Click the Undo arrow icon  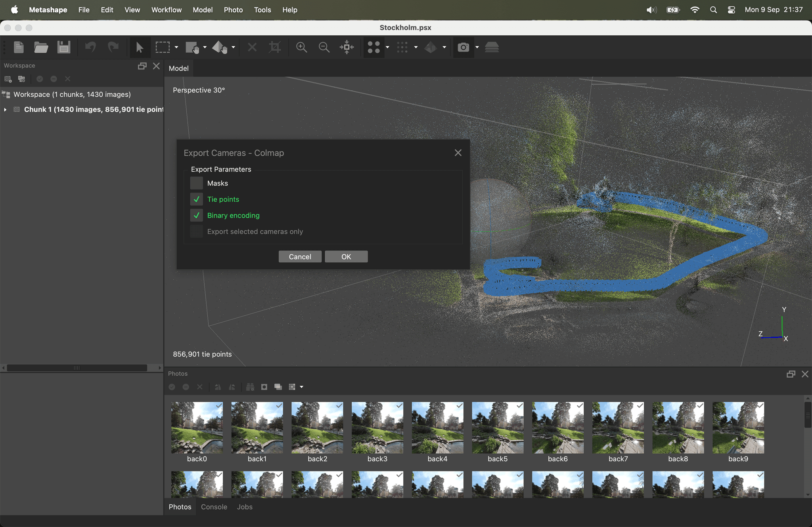coord(90,47)
